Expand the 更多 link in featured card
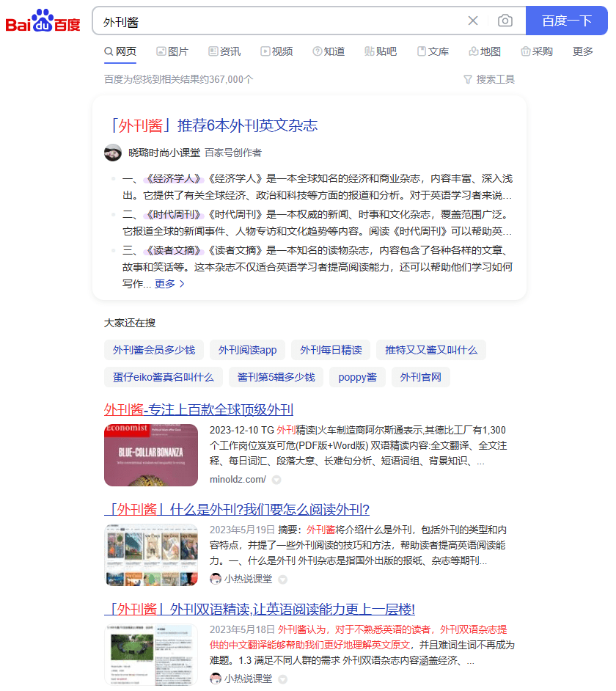Viewport: 616px width, 691px height. click(169, 284)
